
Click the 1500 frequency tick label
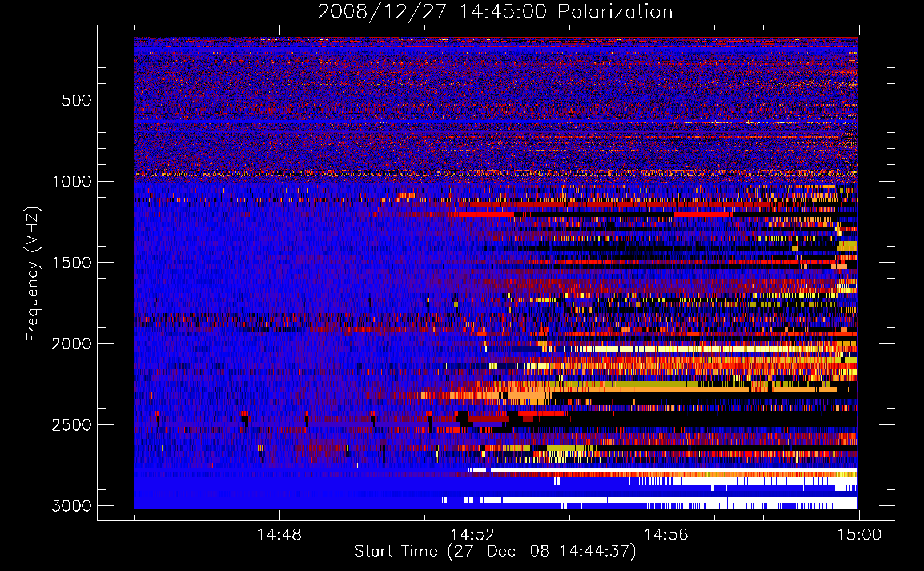[x=71, y=263]
